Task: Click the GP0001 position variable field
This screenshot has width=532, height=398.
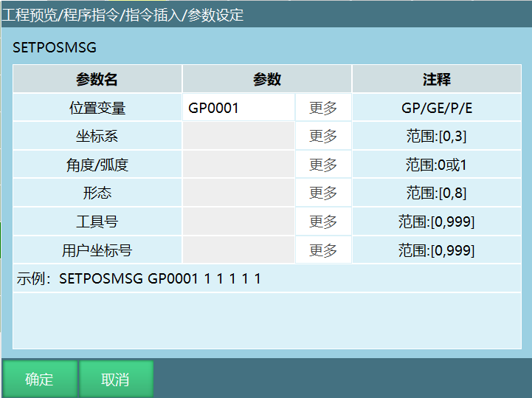Action: click(238, 108)
